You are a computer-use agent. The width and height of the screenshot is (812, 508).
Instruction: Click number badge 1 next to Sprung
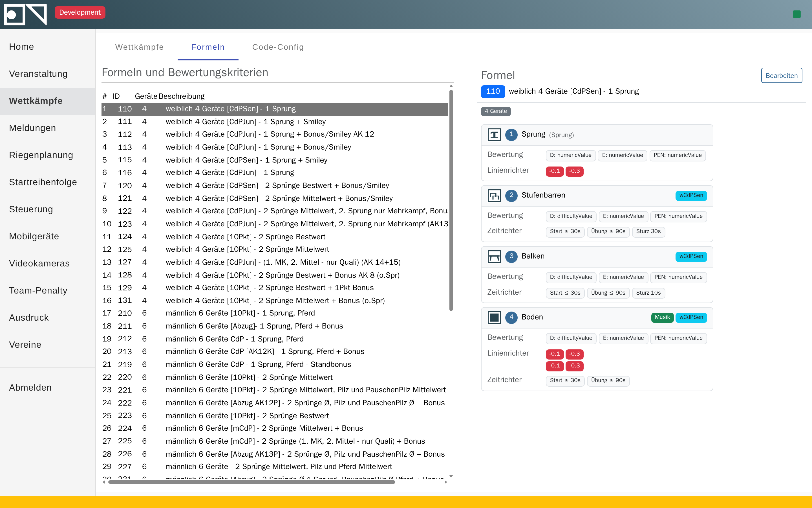pos(511,135)
